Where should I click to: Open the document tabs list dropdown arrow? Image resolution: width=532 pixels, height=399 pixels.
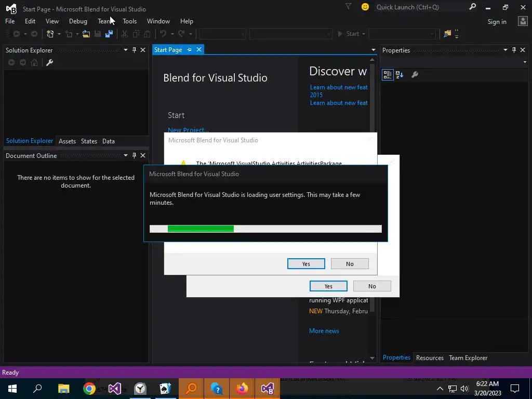pos(373,50)
